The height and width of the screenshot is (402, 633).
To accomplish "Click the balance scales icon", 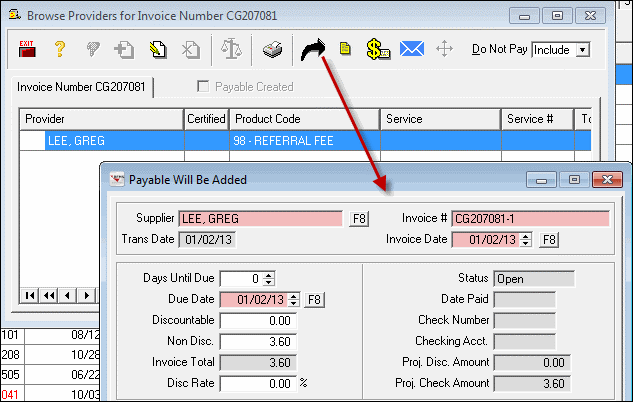I will (x=231, y=49).
